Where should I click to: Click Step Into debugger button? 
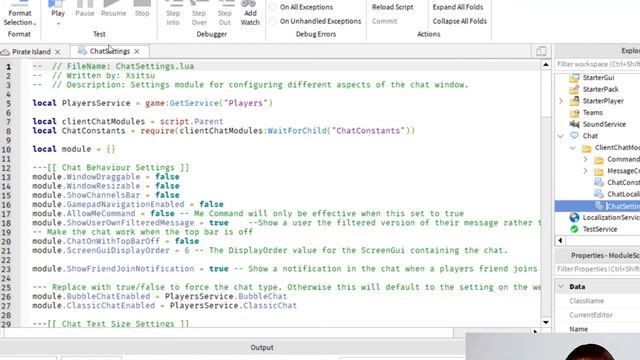(x=173, y=14)
